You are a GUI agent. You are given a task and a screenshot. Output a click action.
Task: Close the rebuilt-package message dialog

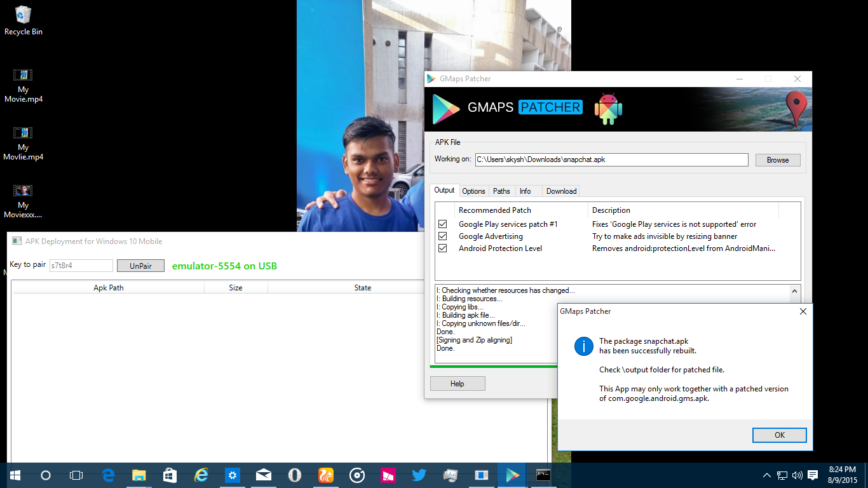point(803,311)
